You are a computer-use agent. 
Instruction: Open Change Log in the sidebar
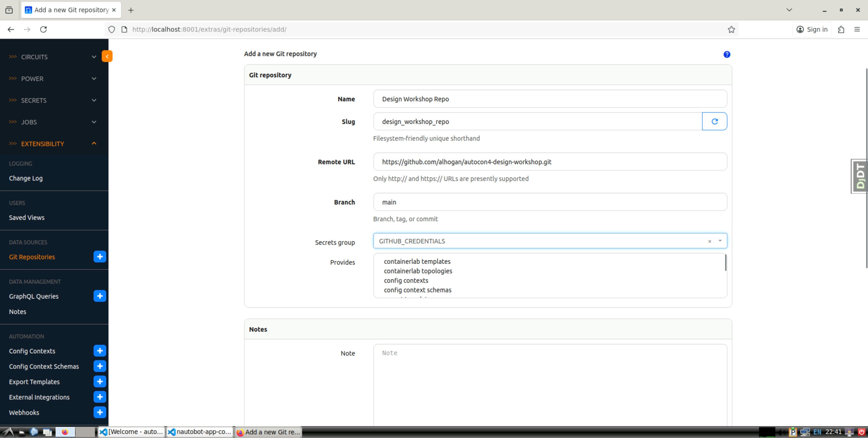pos(26,178)
